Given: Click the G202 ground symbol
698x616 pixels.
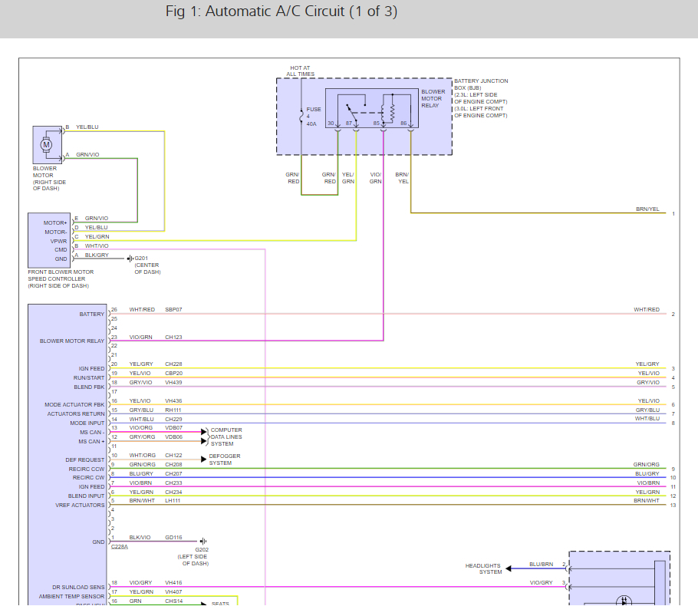Looking at the screenshot, I should (202, 542).
